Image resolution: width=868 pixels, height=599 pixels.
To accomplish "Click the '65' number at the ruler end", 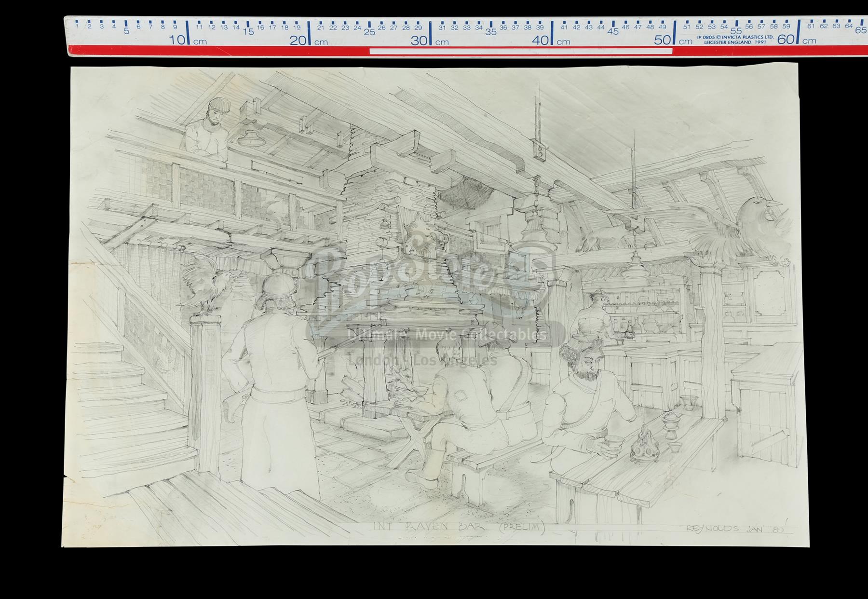I will tap(861, 30).
